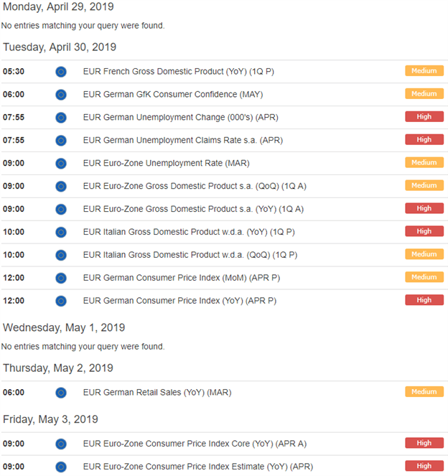Viewport: 448px width, 476px height.
Task: Click the Medium badge on French GDP row
Action: pos(424,71)
